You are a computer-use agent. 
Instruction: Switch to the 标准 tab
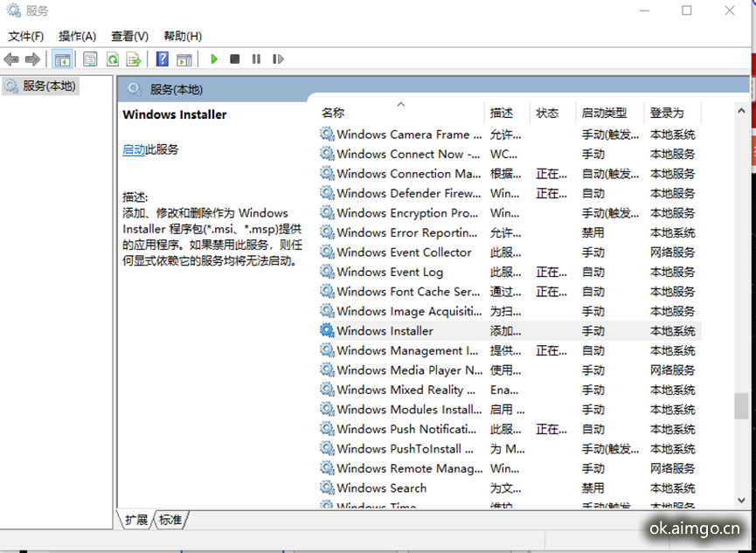click(x=170, y=520)
